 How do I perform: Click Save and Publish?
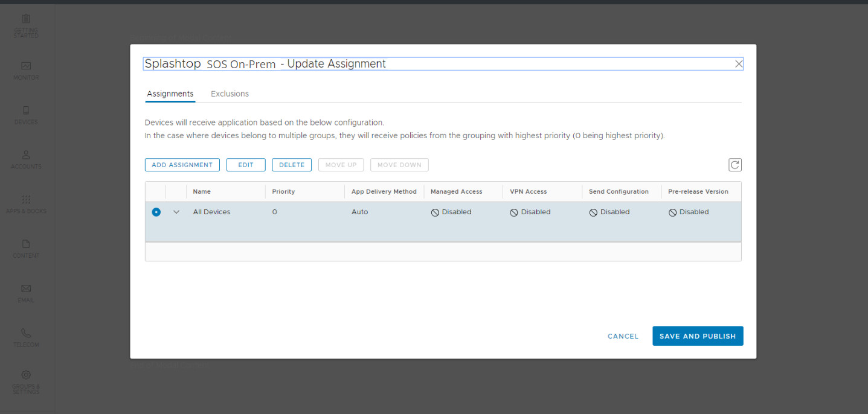click(698, 336)
